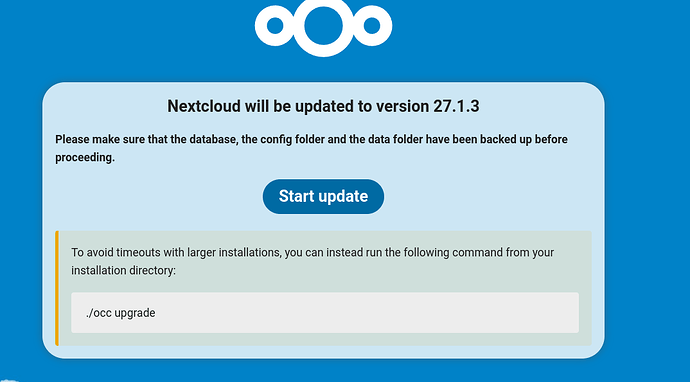Click the word 'proceeding.' in the warning
690x382 pixels.
(85, 158)
